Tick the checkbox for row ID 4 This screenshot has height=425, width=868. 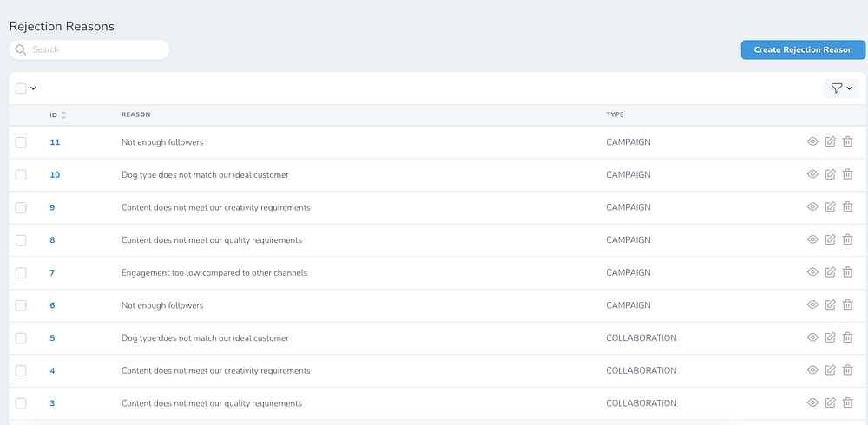(21, 370)
